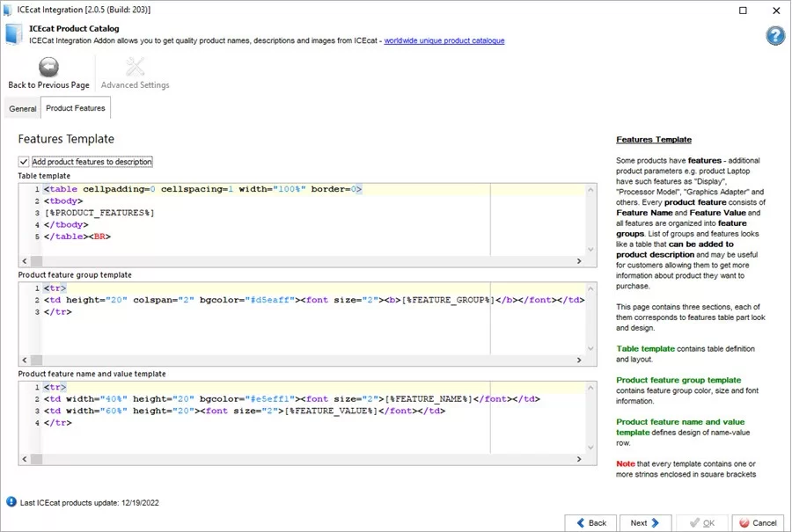
Task: Click the ICEcat icon in the title bar
Action: point(7,10)
